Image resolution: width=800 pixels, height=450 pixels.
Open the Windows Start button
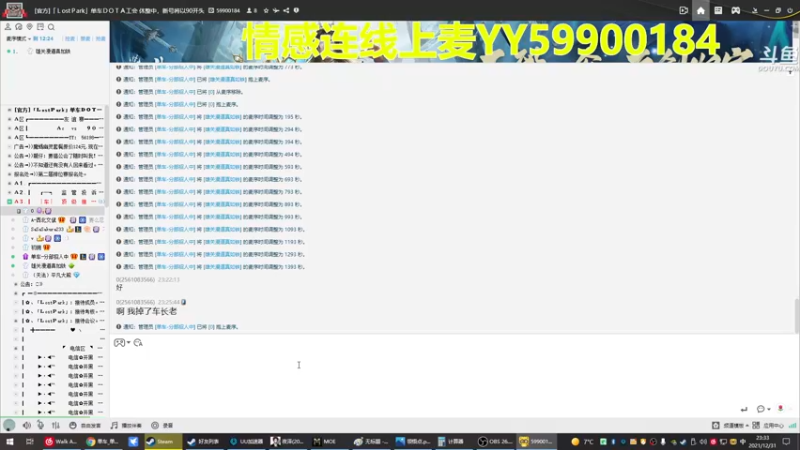(x=10, y=441)
